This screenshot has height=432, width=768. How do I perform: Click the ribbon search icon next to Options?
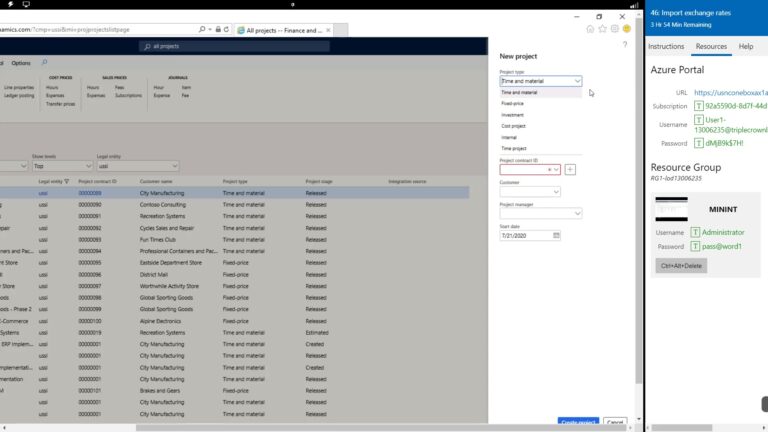click(x=44, y=62)
